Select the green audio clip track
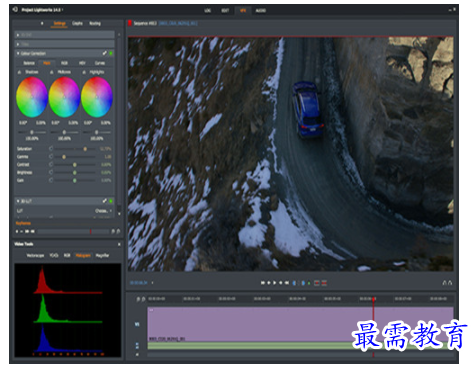This screenshot has width=476, height=367. click(x=300, y=346)
